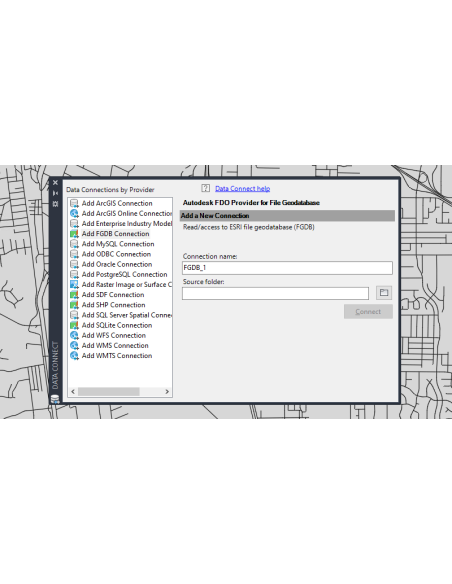
Task: Click the Oracle Connection database icon
Action: (x=74, y=264)
